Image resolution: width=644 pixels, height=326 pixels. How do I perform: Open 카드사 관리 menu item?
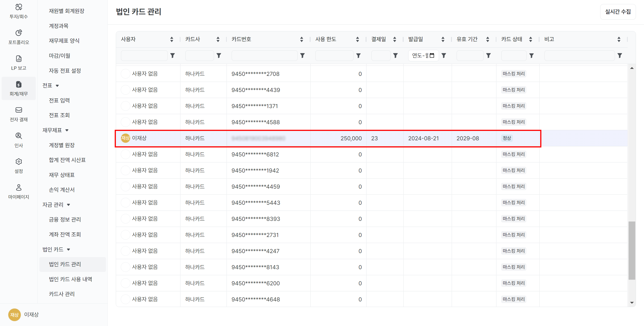(x=62, y=294)
